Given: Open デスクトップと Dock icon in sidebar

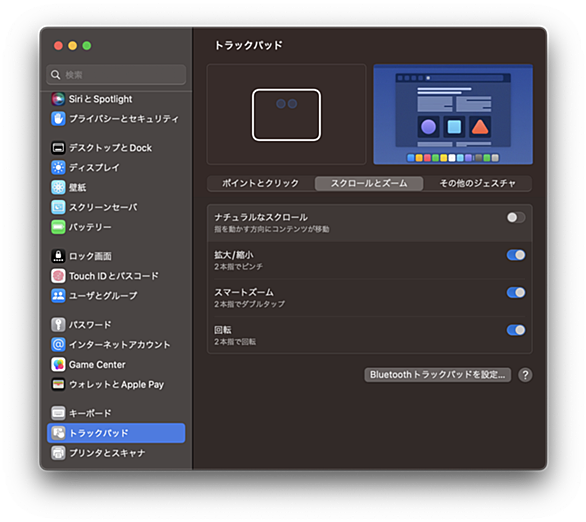Looking at the screenshot, I should (x=58, y=148).
